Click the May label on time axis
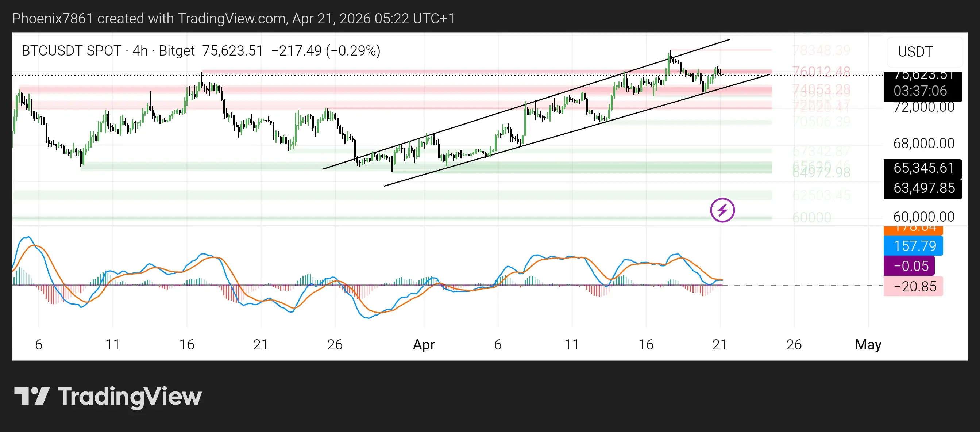This screenshot has width=980, height=432. [868, 344]
